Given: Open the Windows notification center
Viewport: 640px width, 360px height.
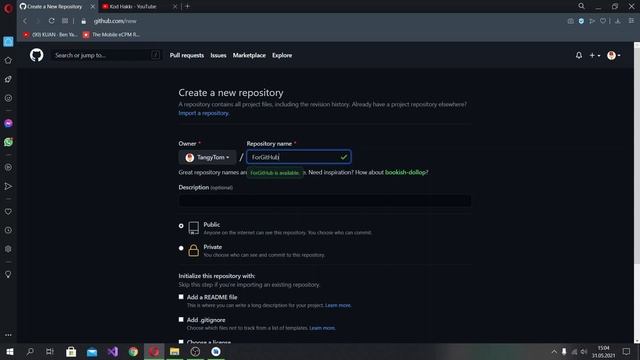Looking at the screenshot, I should [627, 351].
